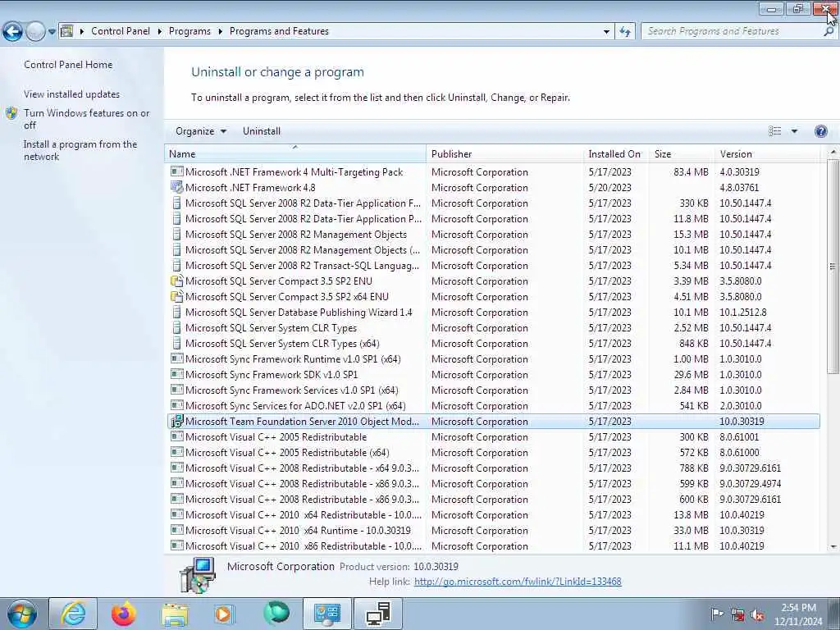Click the icon of .NET Framework 4.8
The image size is (840, 630).
click(177, 188)
